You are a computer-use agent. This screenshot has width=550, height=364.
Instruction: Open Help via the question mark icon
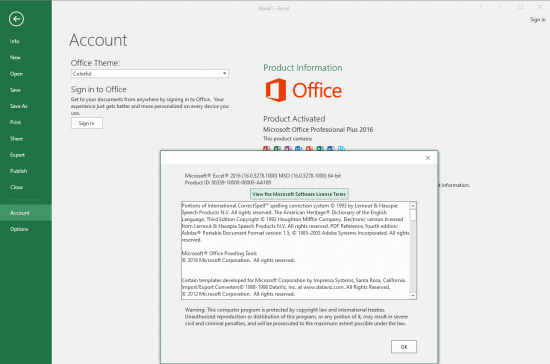tap(481, 7)
